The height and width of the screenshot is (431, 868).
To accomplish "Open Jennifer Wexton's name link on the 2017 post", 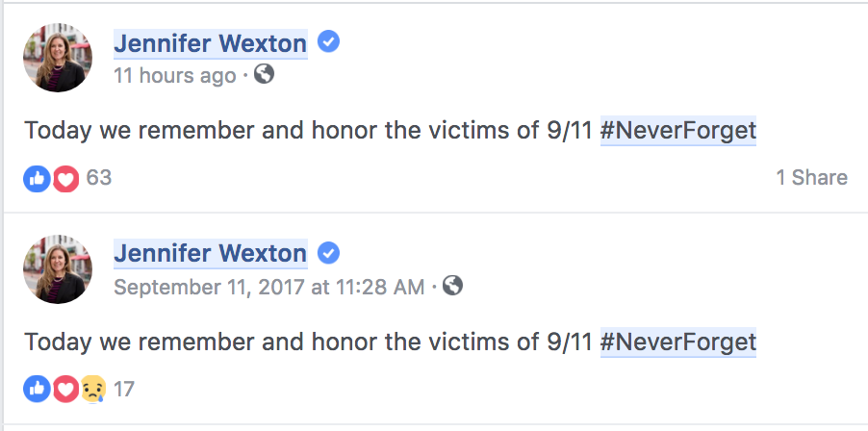I will (x=211, y=255).
